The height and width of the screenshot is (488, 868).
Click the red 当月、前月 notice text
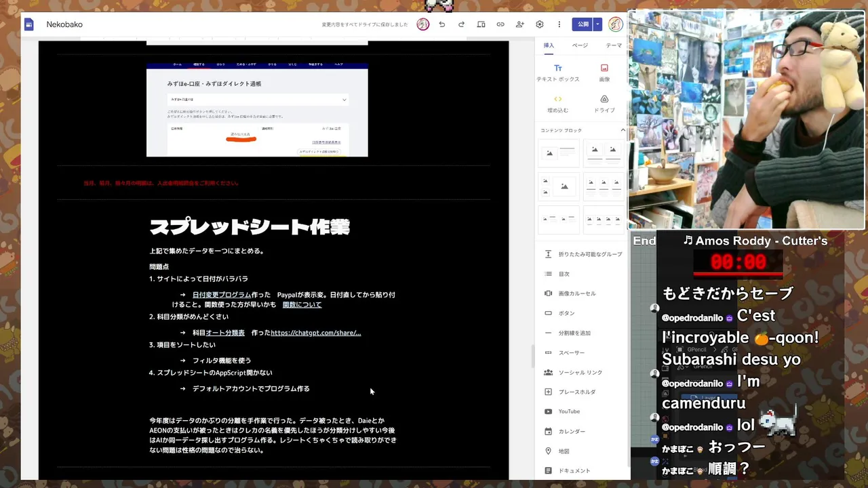pos(161,183)
